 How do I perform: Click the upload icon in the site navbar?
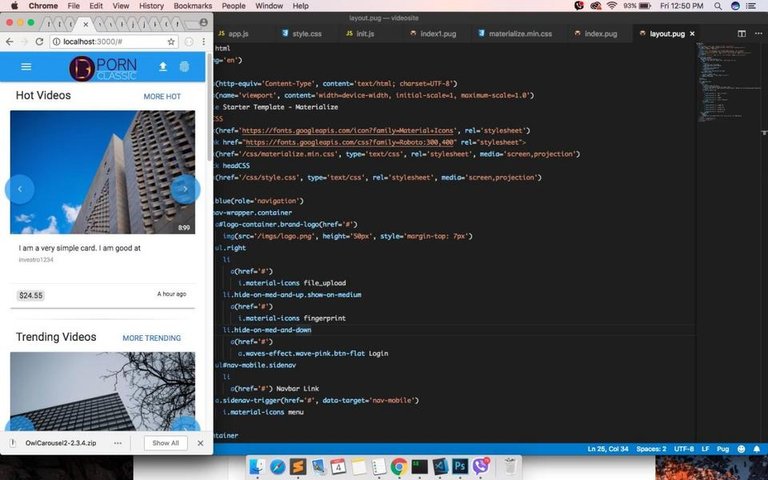pyautogui.click(x=163, y=67)
